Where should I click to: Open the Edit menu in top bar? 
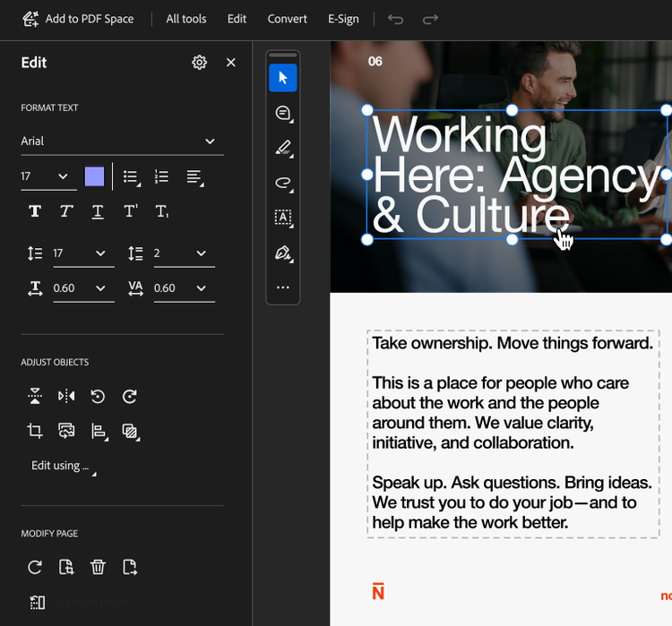pyautogui.click(x=237, y=19)
